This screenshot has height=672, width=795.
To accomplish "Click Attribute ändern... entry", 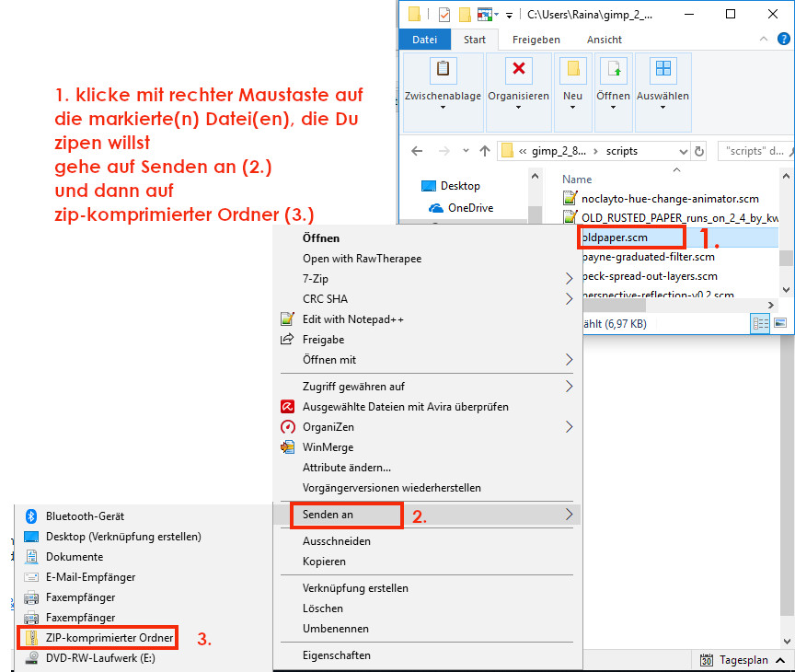I will [346, 468].
